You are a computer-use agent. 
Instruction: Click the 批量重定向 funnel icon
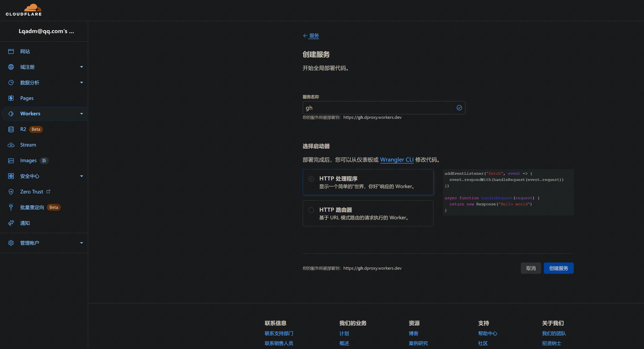[x=11, y=207]
